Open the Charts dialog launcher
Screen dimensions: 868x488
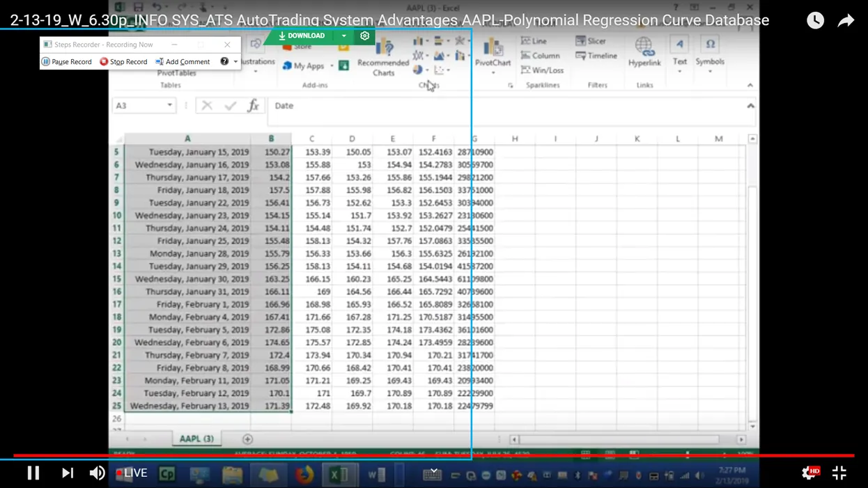point(511,86)
